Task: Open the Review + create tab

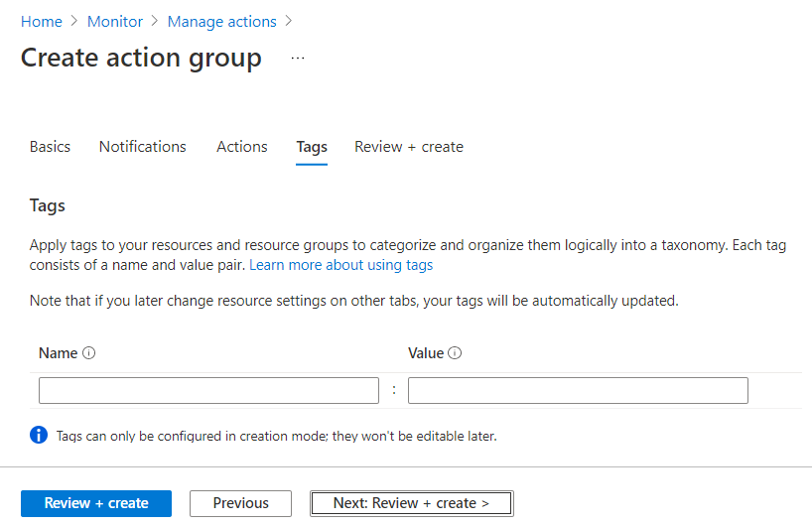Action: 409,147
